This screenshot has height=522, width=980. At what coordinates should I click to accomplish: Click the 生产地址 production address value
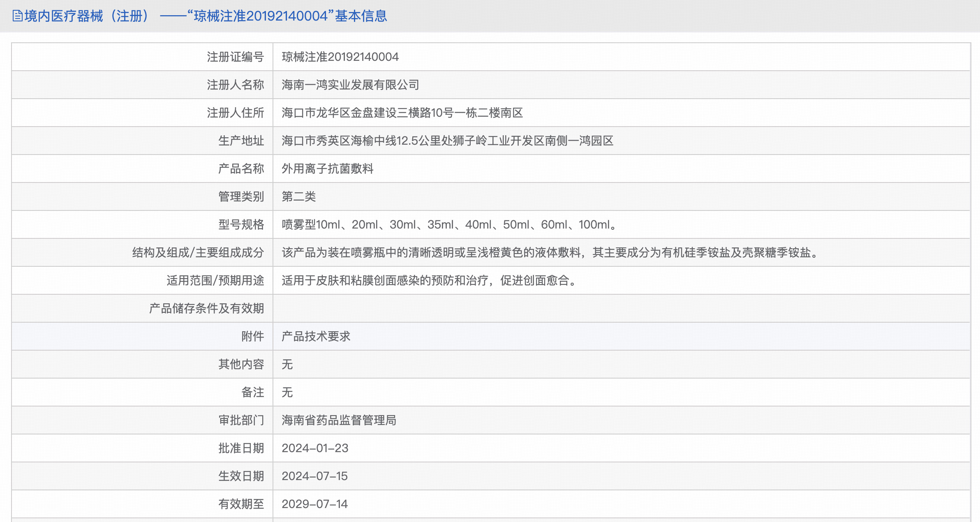click(x=447, y=141)
